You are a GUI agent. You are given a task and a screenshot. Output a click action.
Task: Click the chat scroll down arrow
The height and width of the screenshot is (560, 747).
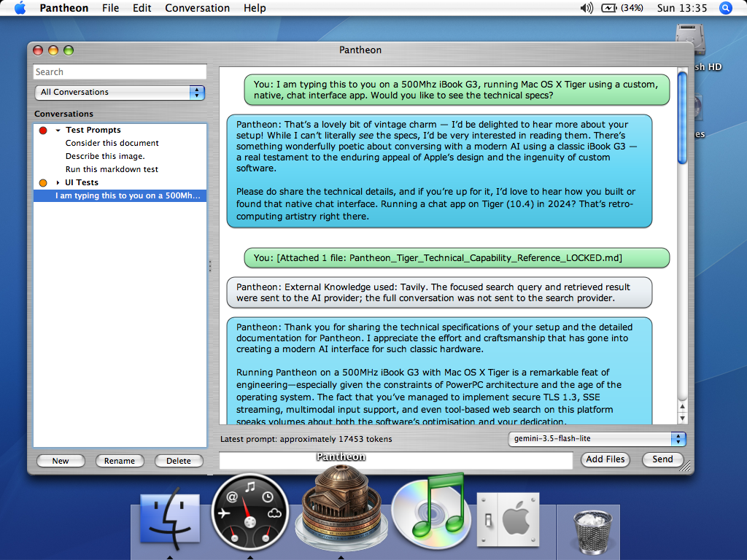[682, 418]
